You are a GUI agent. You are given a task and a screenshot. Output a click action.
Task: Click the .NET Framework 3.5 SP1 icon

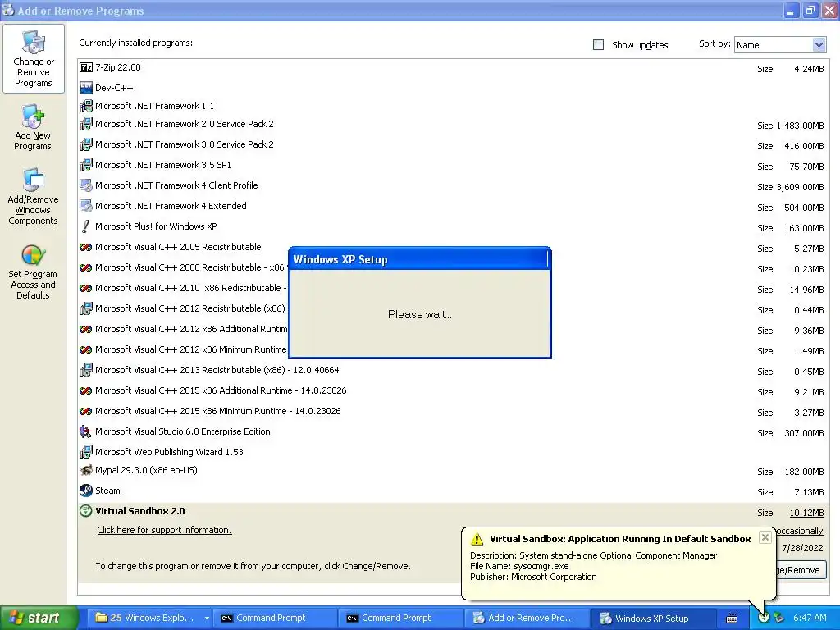(85, 165)
